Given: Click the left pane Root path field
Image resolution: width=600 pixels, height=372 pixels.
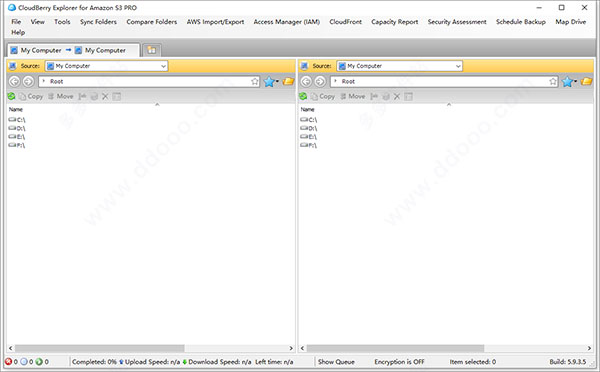Looking at the screenshot, I should coord(148,81).
